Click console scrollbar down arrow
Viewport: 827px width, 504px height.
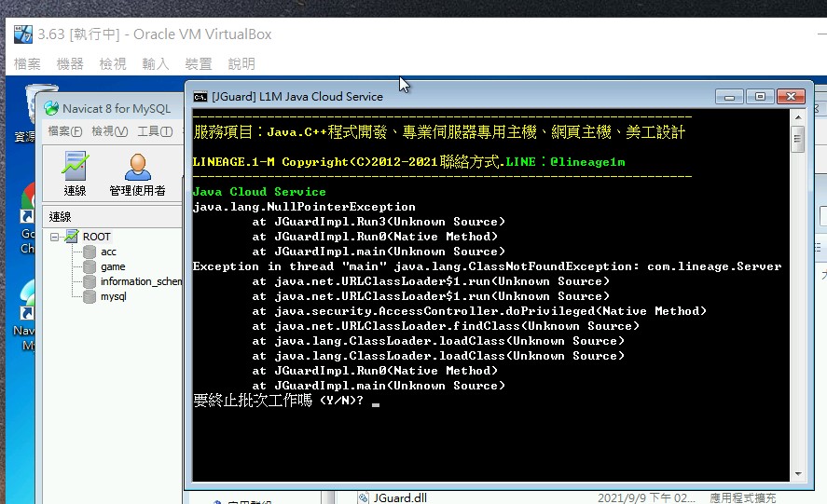pos(797,474)
